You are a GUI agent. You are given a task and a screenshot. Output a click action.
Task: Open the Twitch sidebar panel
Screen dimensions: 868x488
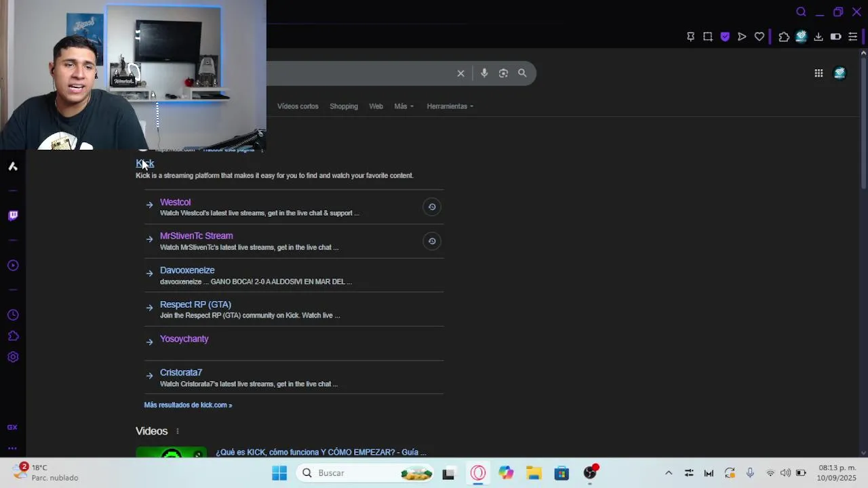[13, 216]
